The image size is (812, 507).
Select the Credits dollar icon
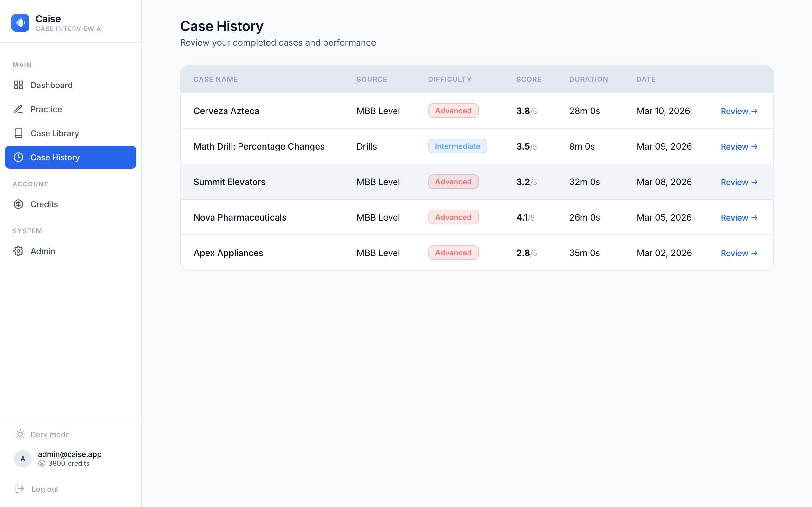pos(18,204)
